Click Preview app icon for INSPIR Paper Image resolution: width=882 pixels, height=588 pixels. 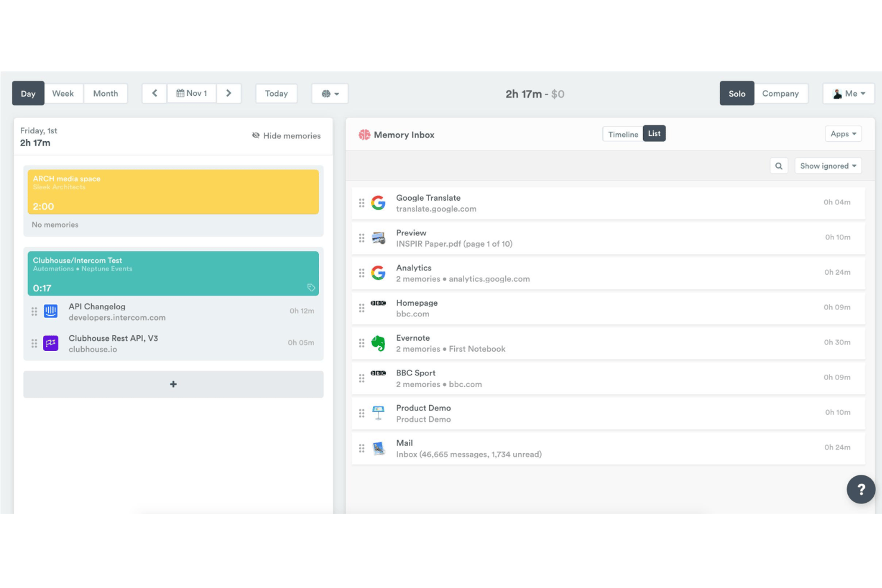(x=378, y=238)
